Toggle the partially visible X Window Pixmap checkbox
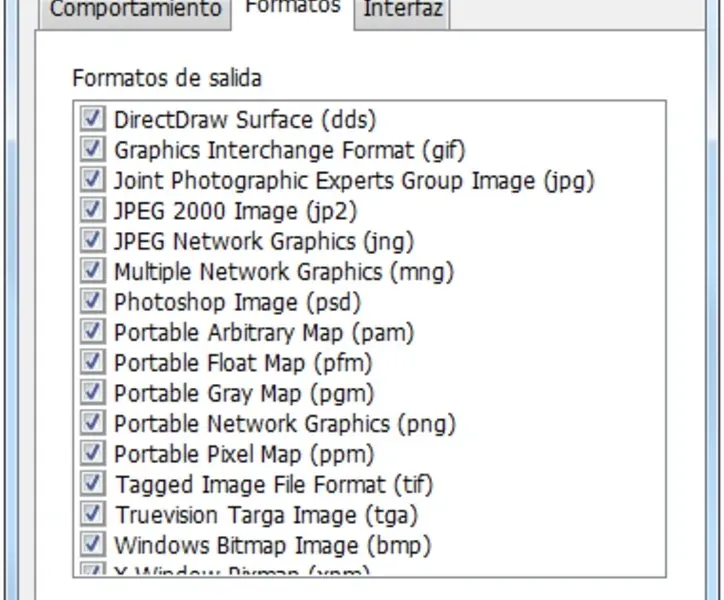The width and height of the screenshot is (724, 600). pos(93,571)
